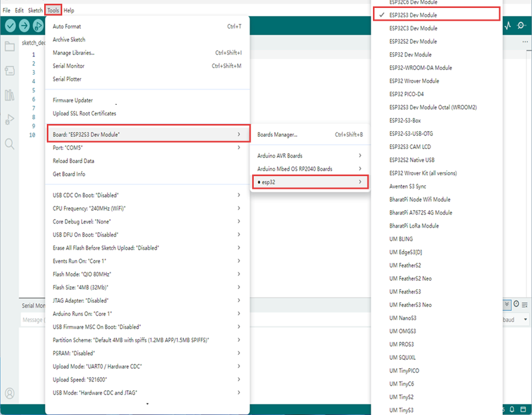This screenshot has width=532, height=415.
Task: Click the three-dot editor tab options
Action: pyautogui.click(x=525, y=41)
